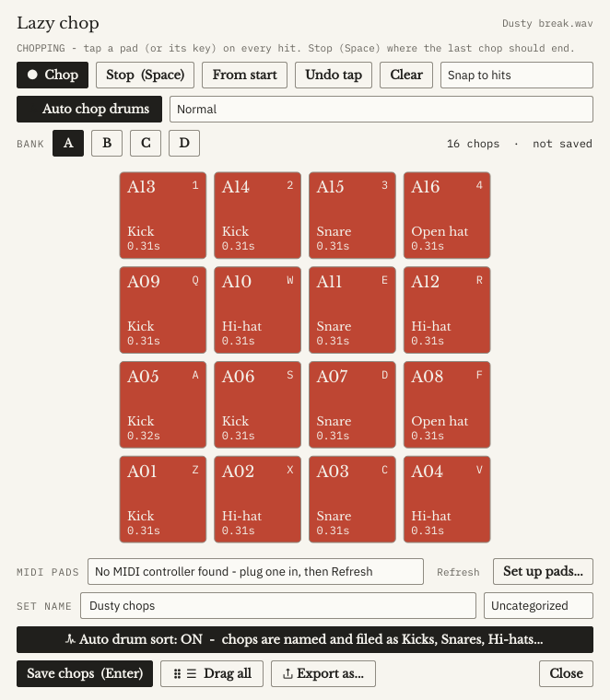Click pad A04 Hi-hat
Viewport: 610px width, 700px height.
click(x=447, y=499)
